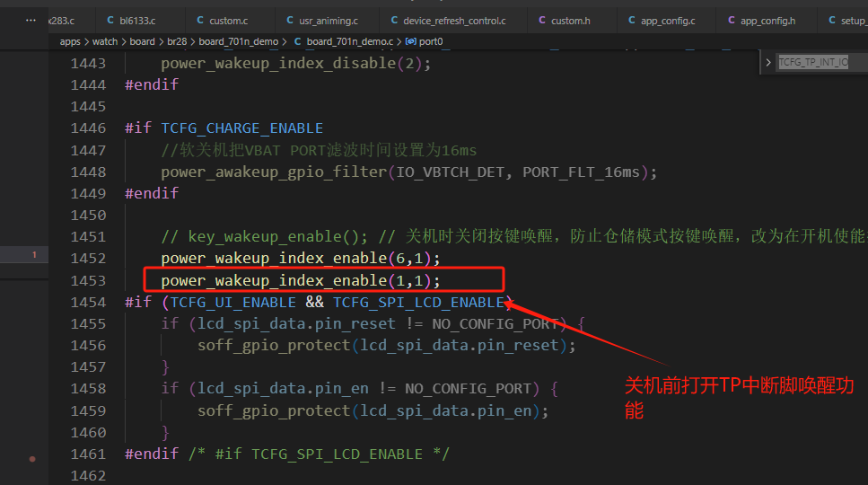
Task: Click the C file icon on custom.h tab
Action: tap(542, 21)
